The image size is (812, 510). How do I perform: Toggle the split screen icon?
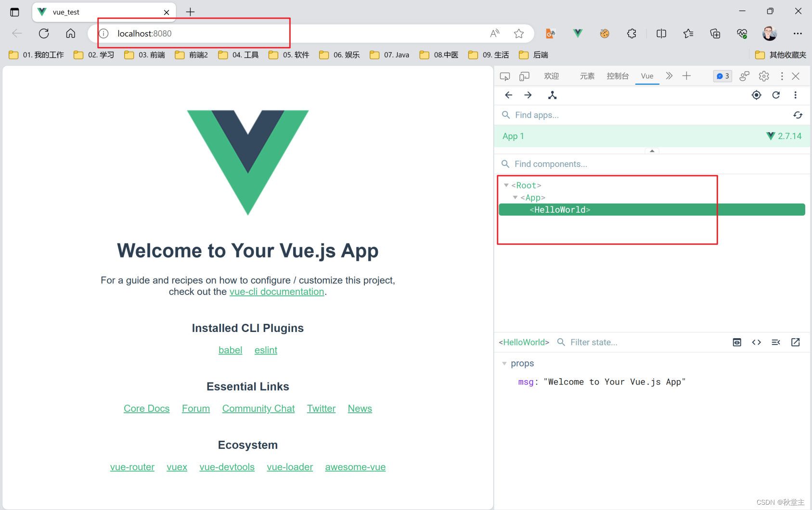(x=661, y=33)
